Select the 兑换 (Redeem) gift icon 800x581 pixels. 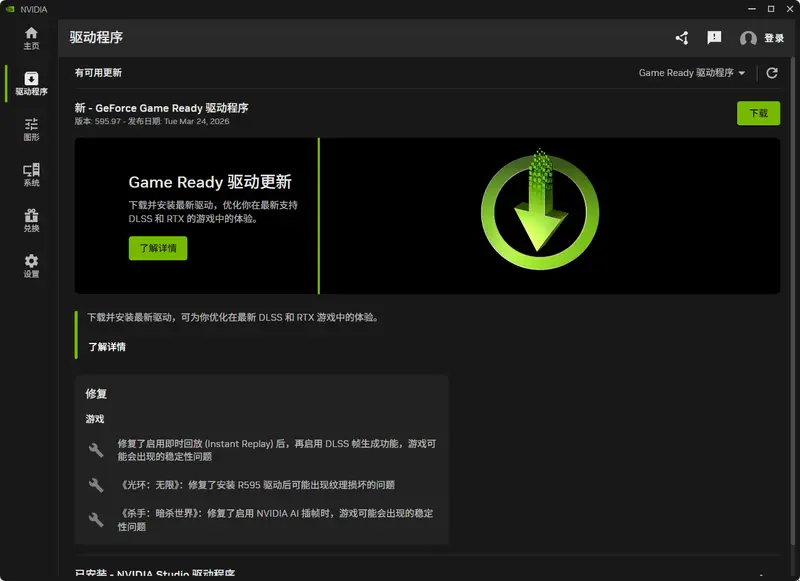31,220
